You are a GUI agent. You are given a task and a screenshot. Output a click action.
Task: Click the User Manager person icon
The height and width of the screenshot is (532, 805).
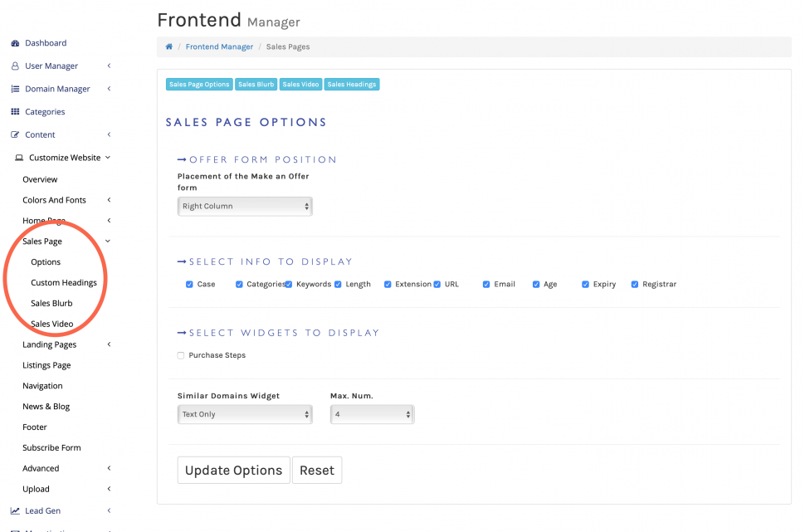[x=15, y=66]
